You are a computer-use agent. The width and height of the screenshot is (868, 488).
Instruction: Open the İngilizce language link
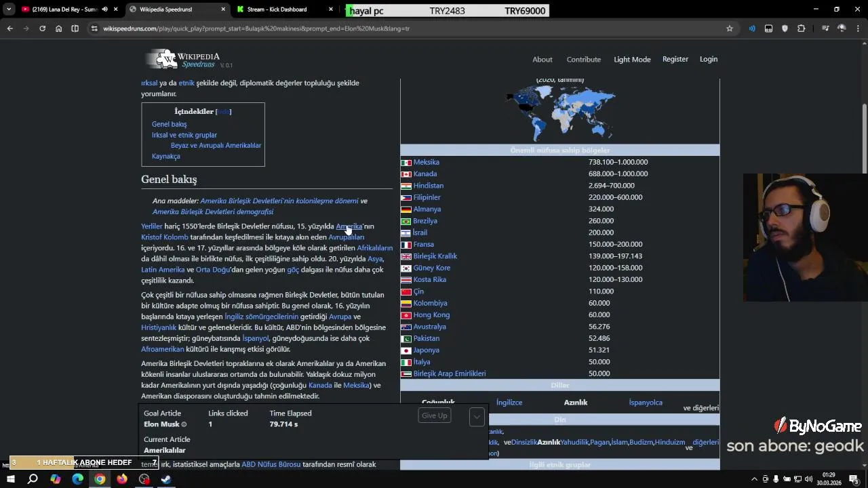click(x=509, y=403)
